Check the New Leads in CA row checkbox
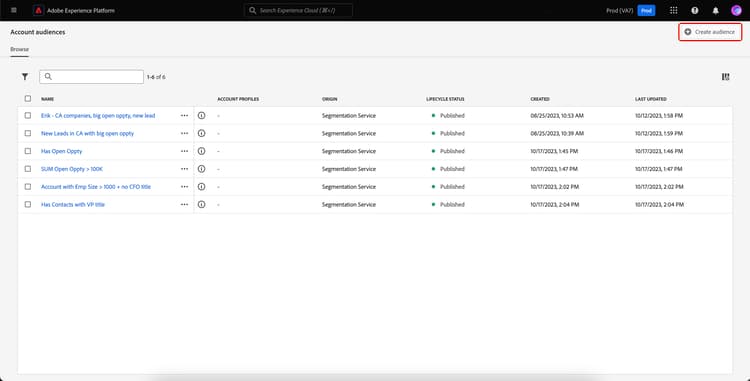The height and width of the screenshot is (381, 750). pyautogui.click(x=28, y=133)
